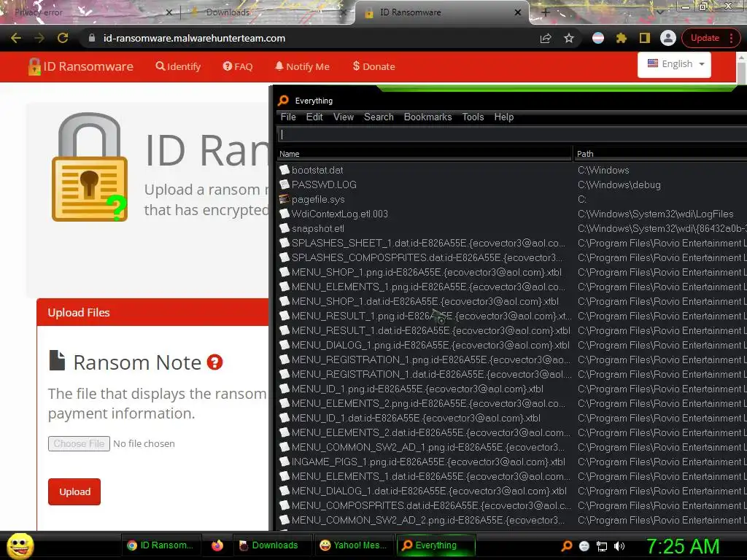Expand the English language dropdown
Image resolution: width=747 pixels, height=560 pixels.
[675, 64]
